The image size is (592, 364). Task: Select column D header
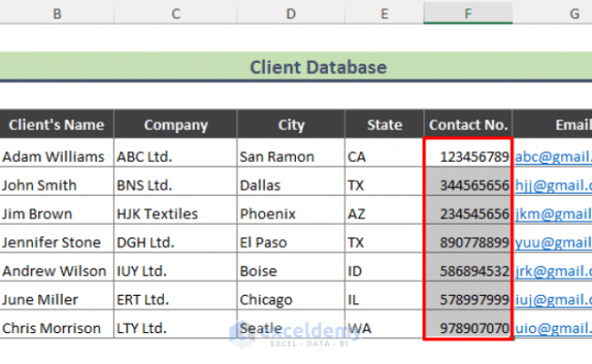point(291,13)
